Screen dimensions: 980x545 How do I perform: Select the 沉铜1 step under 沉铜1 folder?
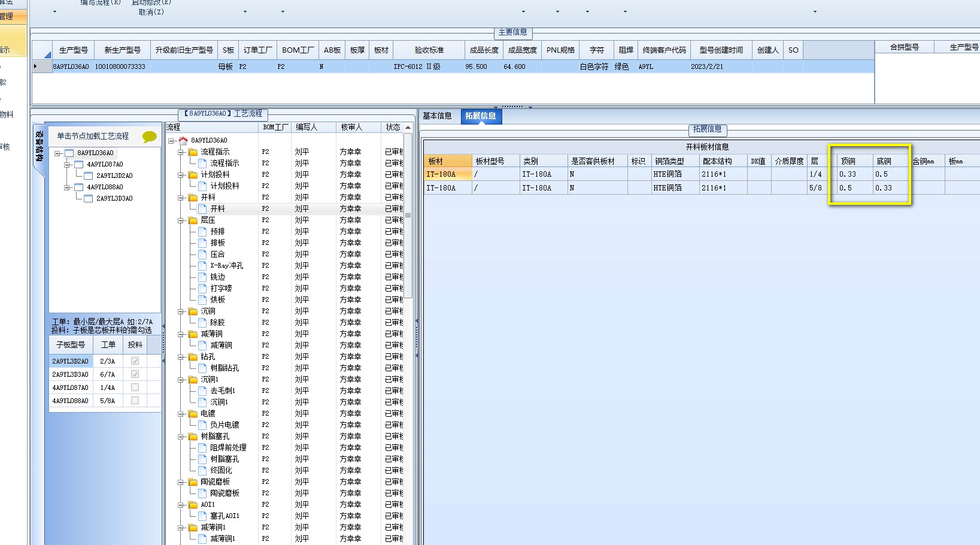coord(219,402)
